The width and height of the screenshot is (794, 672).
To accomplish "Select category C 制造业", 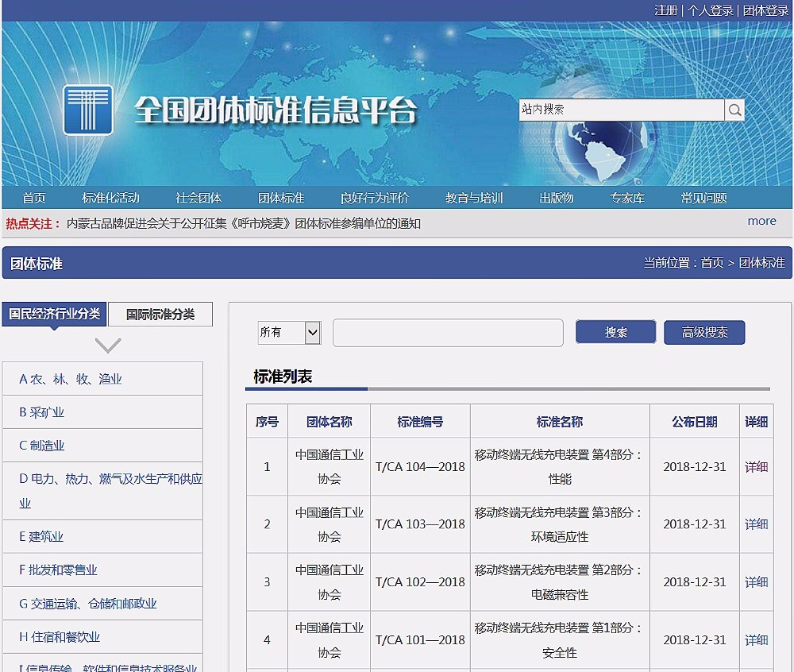I will click(102, 446).
